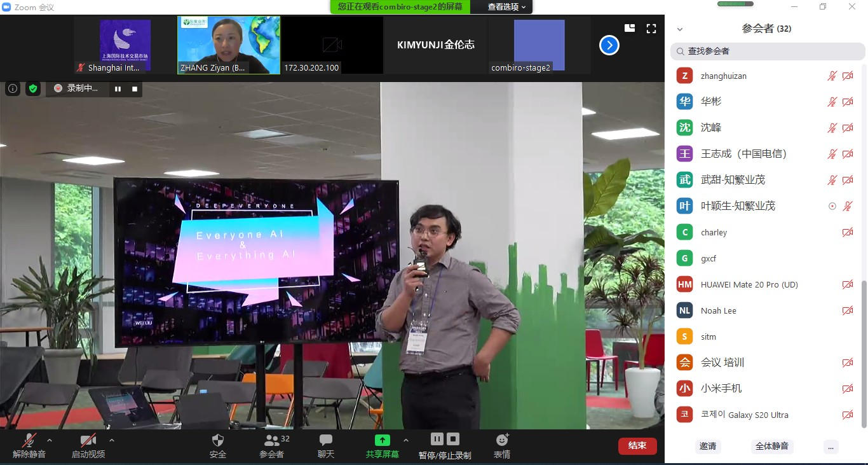Open the 查看选项 view options dropdown
The width and height of the screenshot is (868, 465).
506,7
